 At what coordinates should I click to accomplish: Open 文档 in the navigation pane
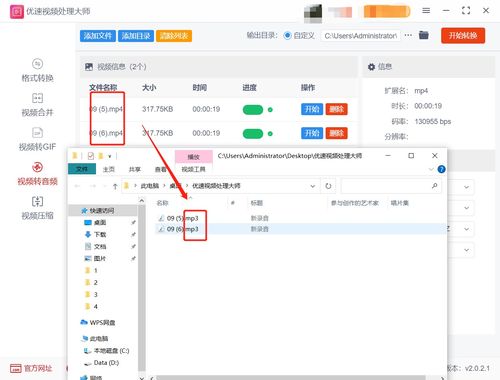(100, 247)
